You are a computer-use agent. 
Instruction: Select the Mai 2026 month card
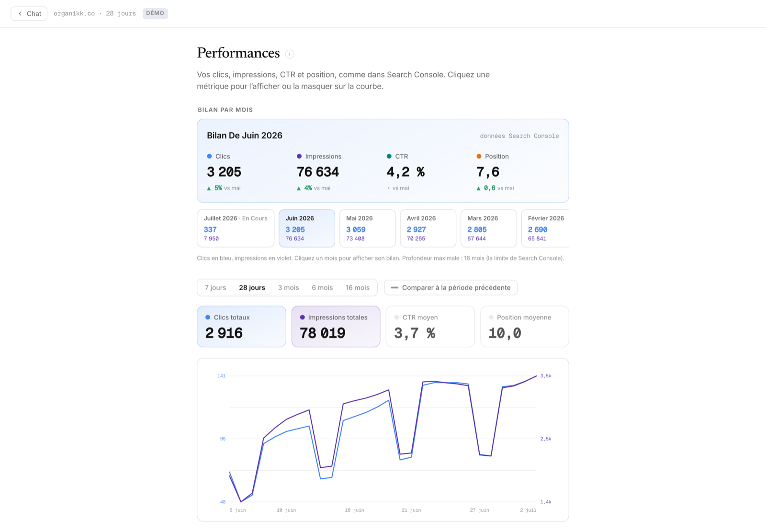(x=368, y=228)
